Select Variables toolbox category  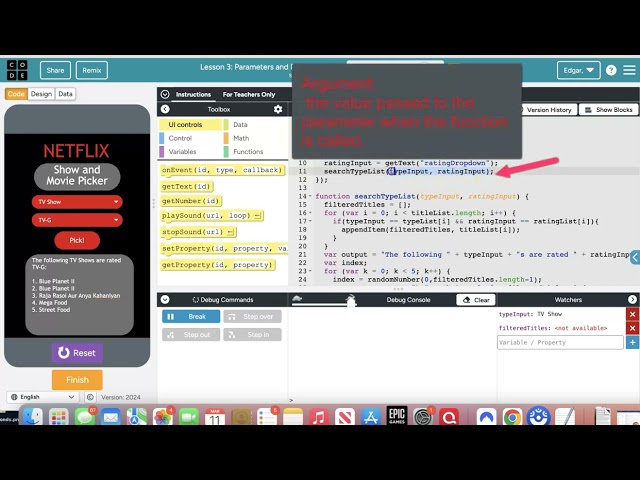pos(190,151)
